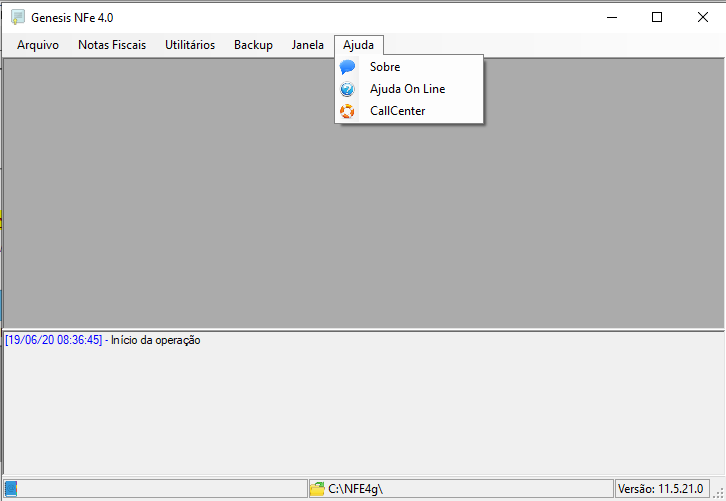The height and width of the screenshot is (501, 726).
Task: Click the Versão: 11.5.21.0 status text
Action: 661,489
